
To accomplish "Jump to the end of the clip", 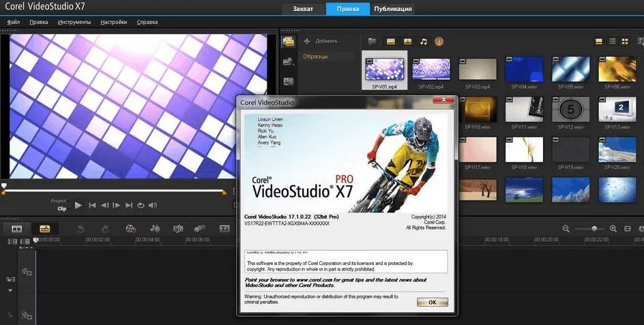I will tap(128, 205).
